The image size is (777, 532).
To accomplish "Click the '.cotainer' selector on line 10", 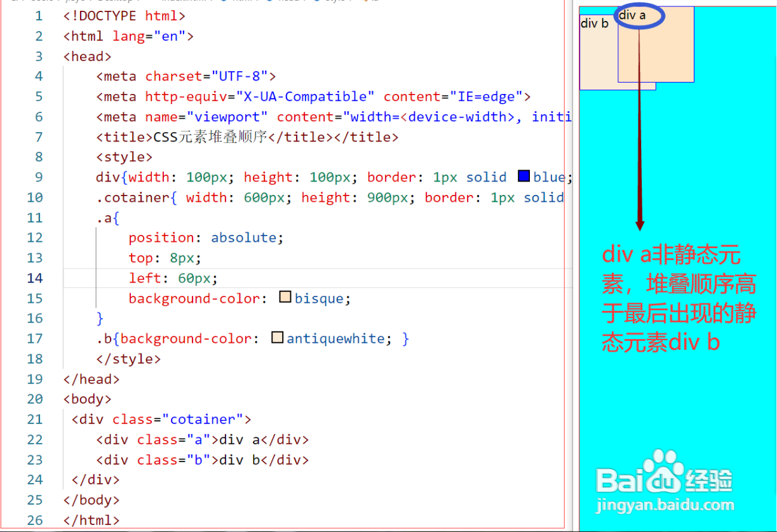I will click(x=133, y=197).
